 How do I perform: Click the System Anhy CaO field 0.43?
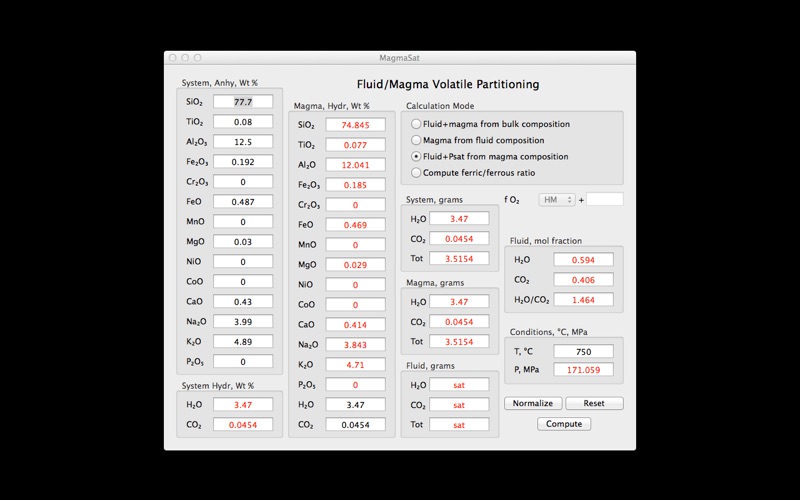coord(243,302)
